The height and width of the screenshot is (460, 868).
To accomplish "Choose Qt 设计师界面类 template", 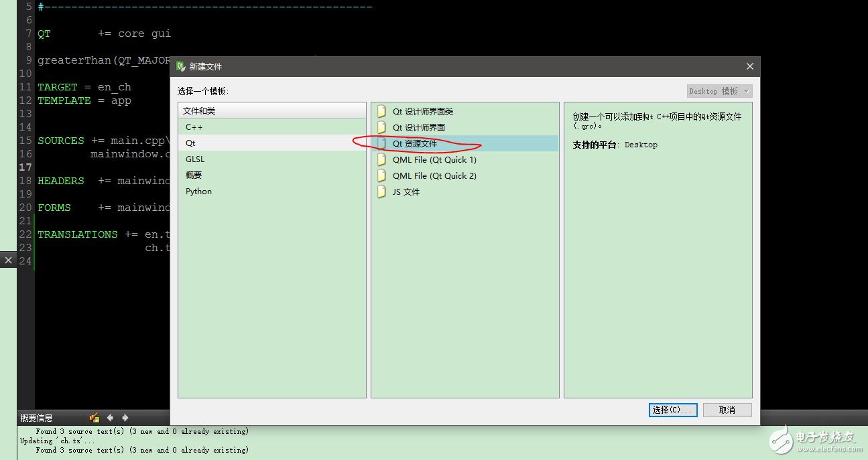I will pyautogui.click(x=465, y=111).
